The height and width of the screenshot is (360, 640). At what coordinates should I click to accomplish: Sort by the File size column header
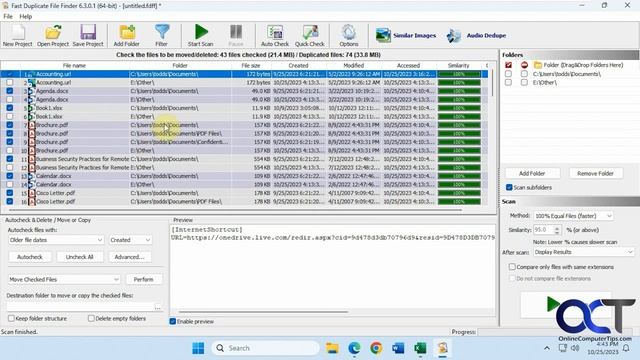[251, 65]
